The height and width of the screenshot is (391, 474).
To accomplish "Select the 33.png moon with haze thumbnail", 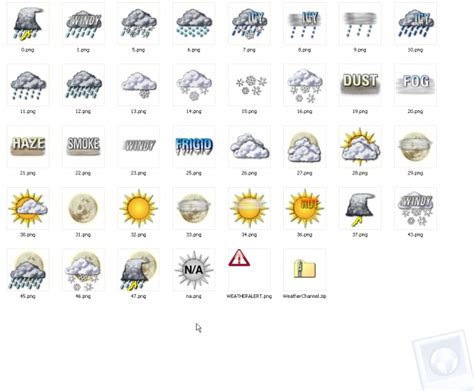I will point(194,208).
